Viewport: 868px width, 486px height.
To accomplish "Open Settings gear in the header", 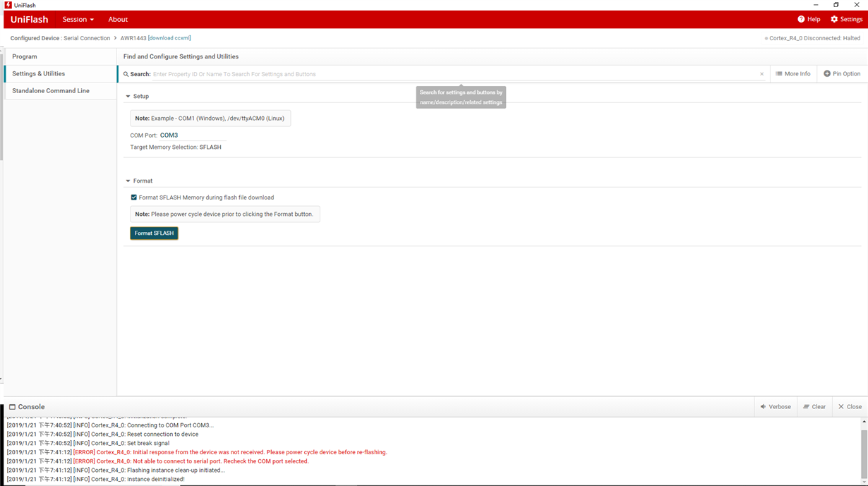I will (x=846, y=19).
